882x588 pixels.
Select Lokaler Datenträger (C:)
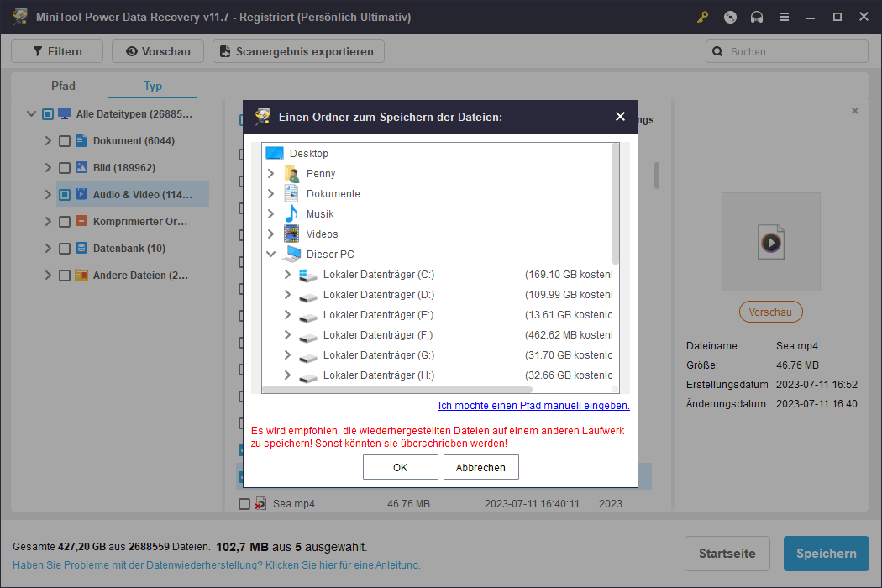coord(379,275)
